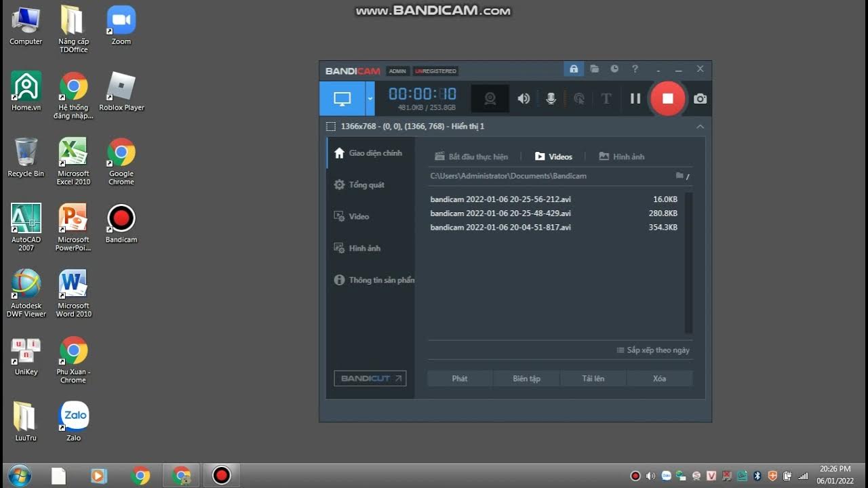Screen dimensions: 868x488
Task: Click the Bandicam taskbar button
Action: [221, 475]
